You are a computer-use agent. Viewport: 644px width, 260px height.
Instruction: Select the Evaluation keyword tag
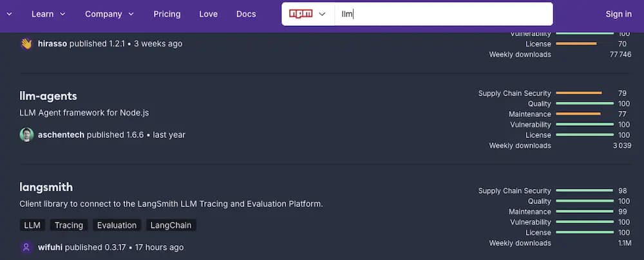pos(117,225)
